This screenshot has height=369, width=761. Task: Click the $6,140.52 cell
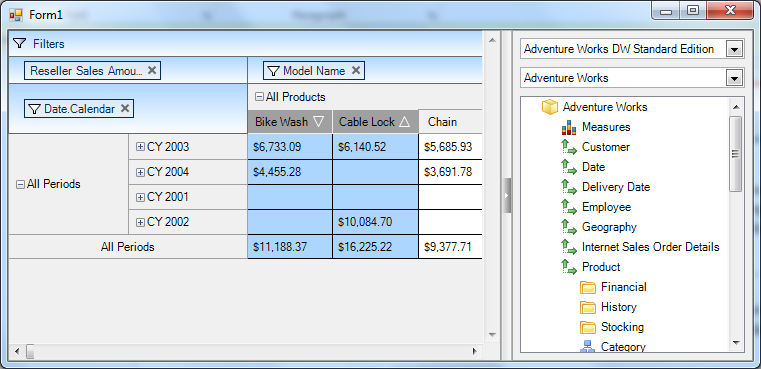[x=376, y=147]
